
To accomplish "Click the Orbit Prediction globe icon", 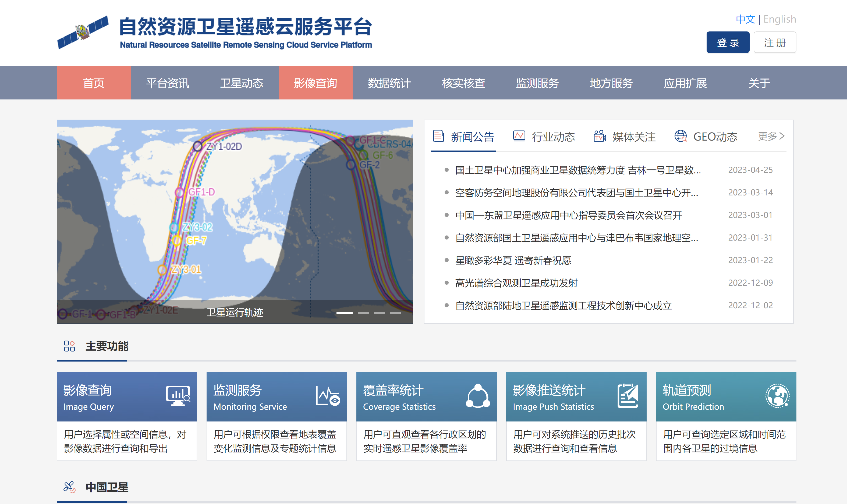I will [778, 396].
